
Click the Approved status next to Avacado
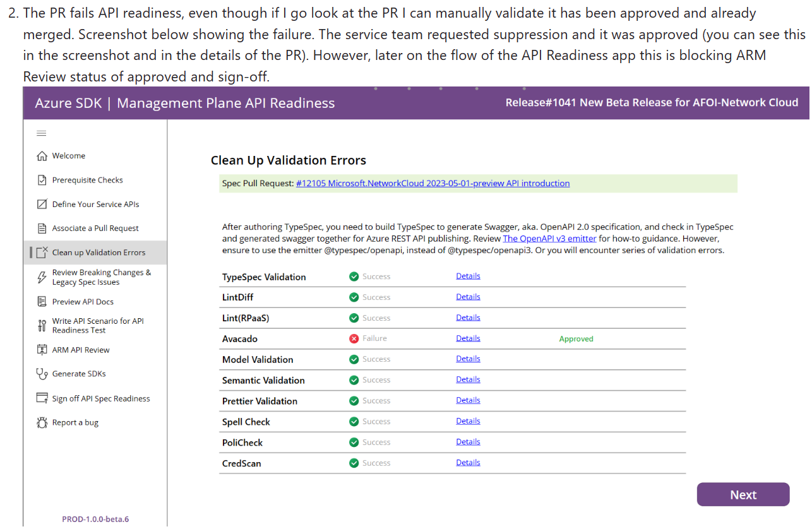point(576,338)
